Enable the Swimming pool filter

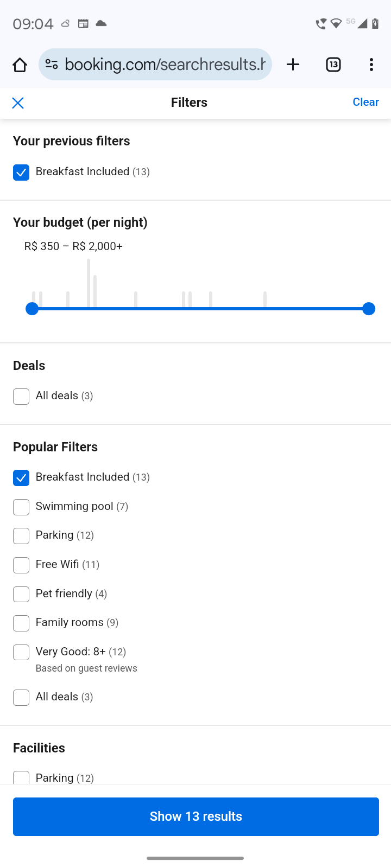click(x=21, y=507)
